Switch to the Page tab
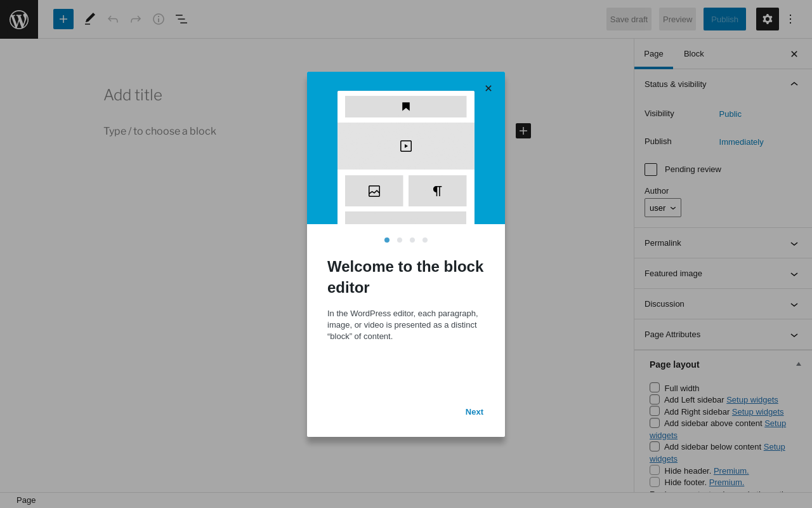The image size is (812, 508). pyautogui.click(x=653, y=54)
